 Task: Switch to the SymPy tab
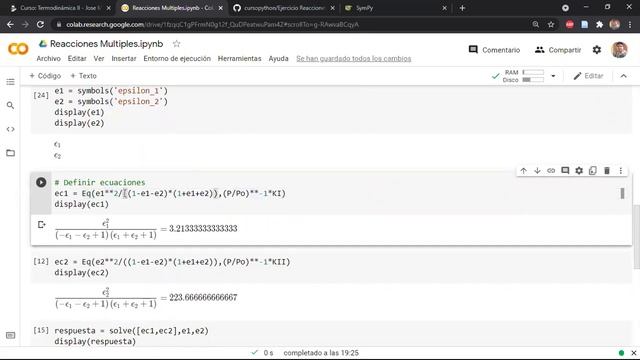(x=394, y=8)
